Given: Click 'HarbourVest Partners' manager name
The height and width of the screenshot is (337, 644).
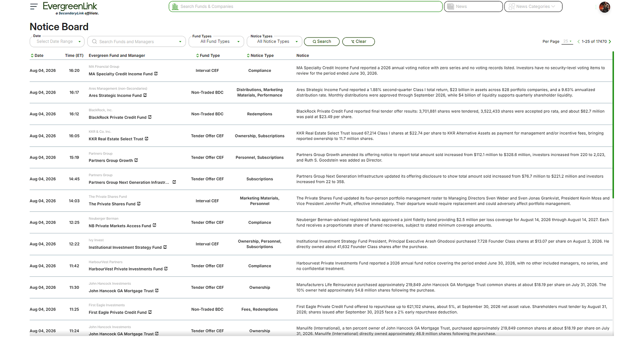Looking at the screenshot, I should (106, 262).
